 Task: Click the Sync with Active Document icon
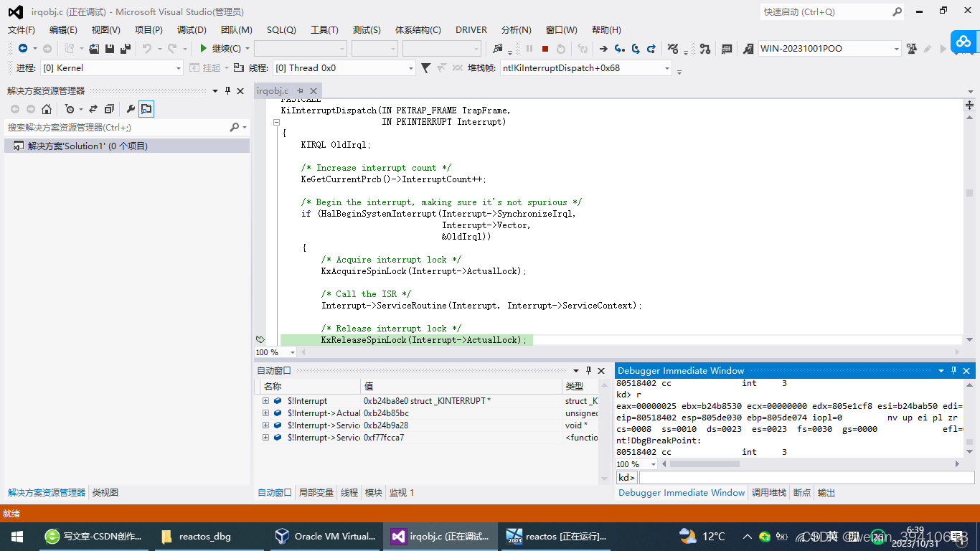coord(93,109)
